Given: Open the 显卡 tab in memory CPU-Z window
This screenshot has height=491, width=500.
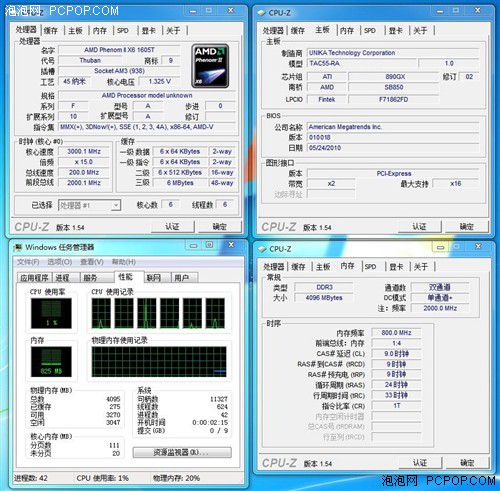Looking at the screenshot, I should tap(396, 267).
